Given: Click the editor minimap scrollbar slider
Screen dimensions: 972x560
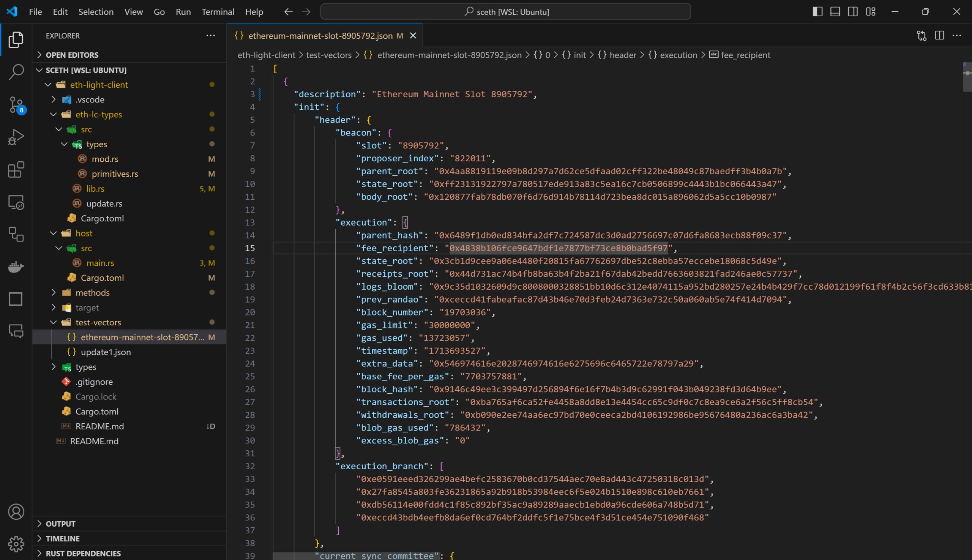Looking at the screenshot, I should 967,77.
